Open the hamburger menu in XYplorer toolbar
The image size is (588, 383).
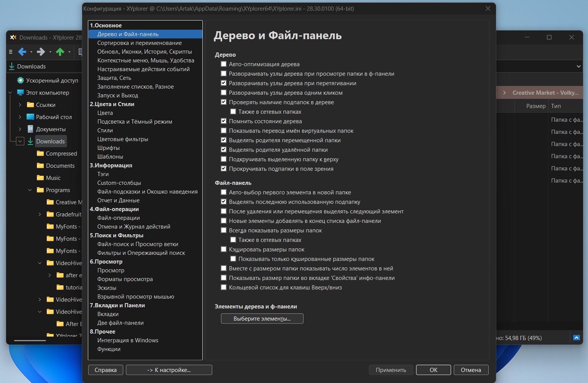11,52
